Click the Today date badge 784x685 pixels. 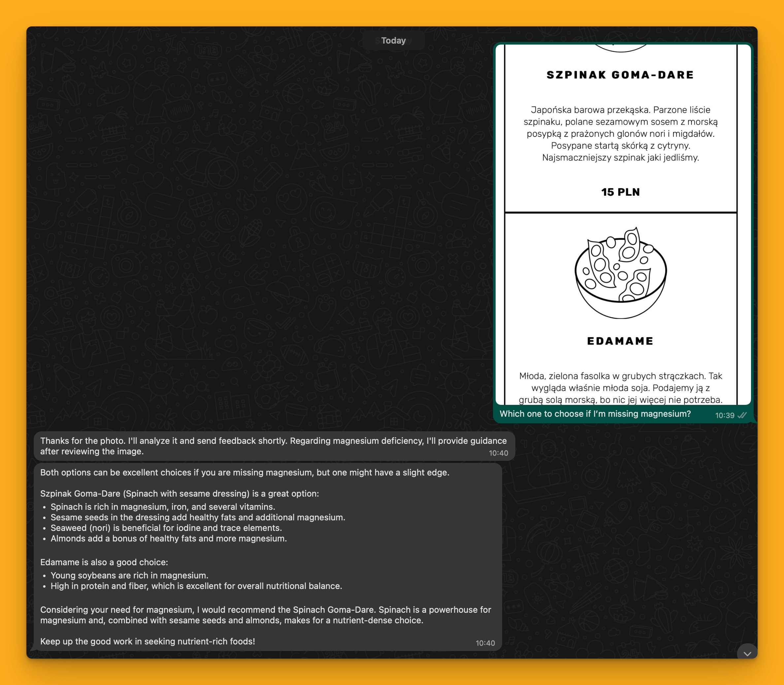point(393,41)
